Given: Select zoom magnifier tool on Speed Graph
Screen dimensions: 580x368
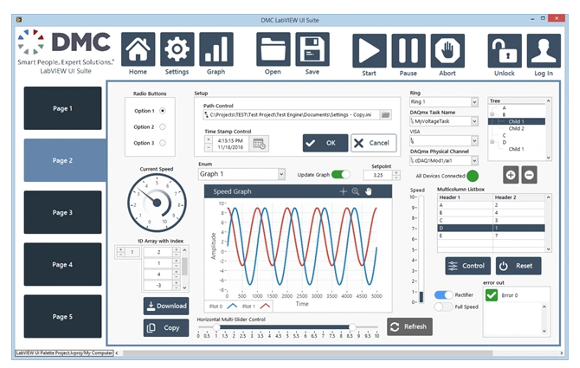Looking at the screenshot, I should [355, 191].
